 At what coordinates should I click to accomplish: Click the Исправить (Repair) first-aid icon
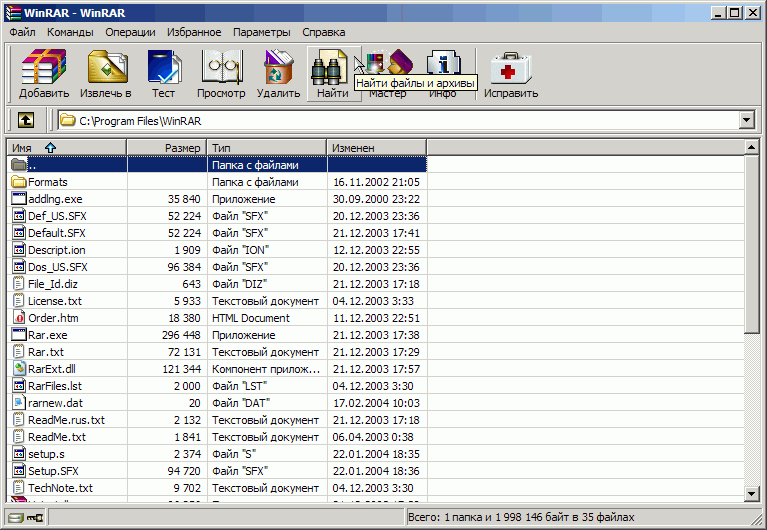tap(511, 67)
